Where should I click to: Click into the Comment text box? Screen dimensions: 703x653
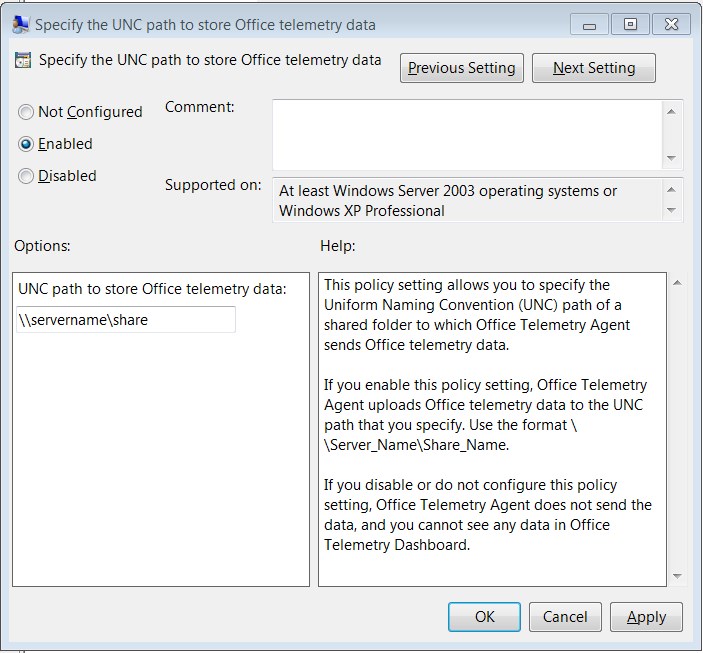[467, 135]
